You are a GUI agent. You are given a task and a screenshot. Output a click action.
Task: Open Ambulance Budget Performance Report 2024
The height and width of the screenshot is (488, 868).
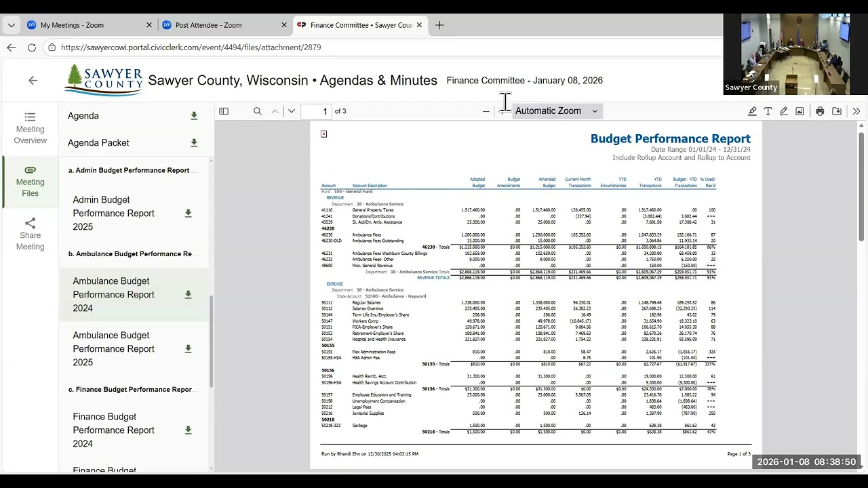coord(114,295)
